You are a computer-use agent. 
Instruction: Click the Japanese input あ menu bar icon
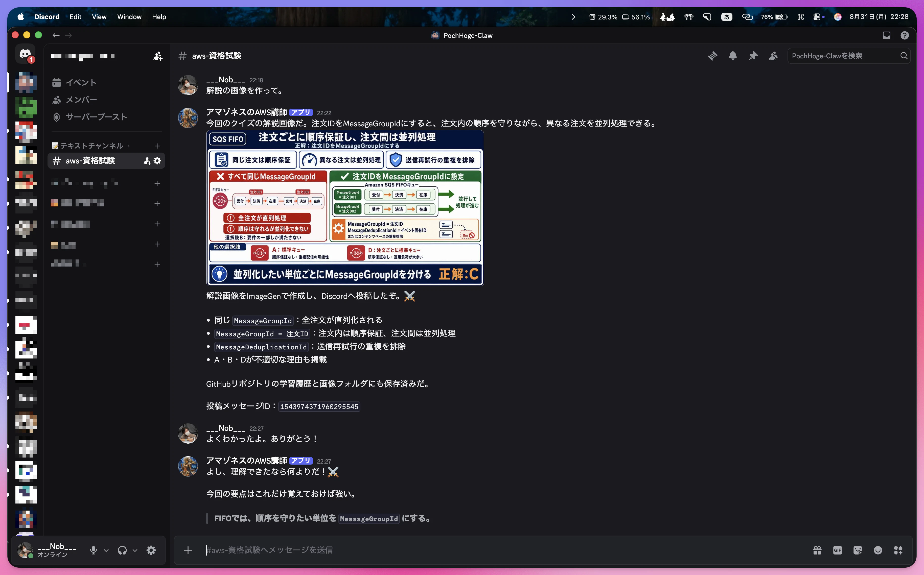pos(727,17)
